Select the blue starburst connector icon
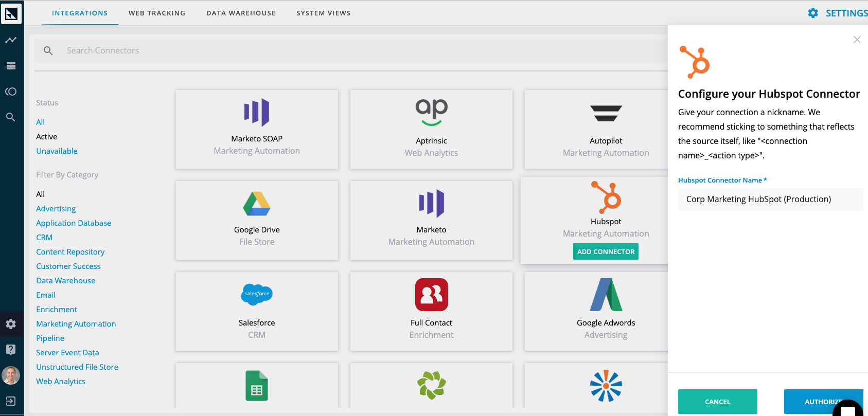 tap(606, 386)
